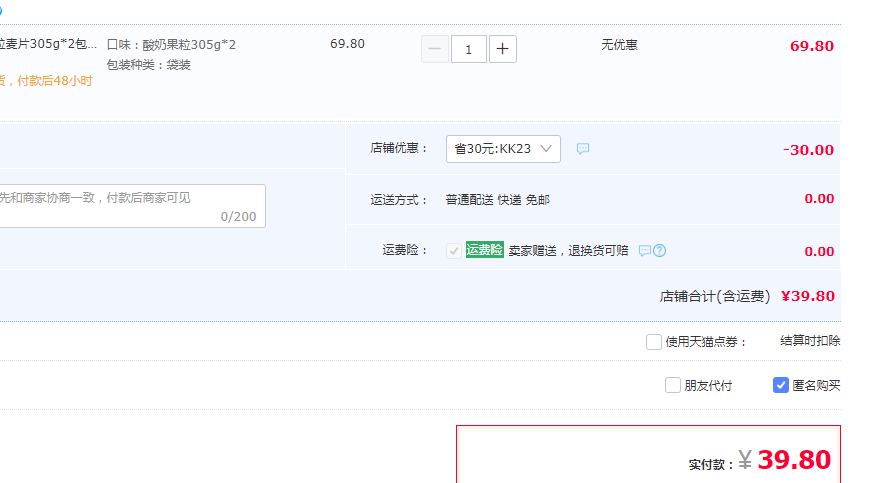Open the chat bubble icon beside 店铺优惠
873x483 pixels.
(x=582, y=149)
